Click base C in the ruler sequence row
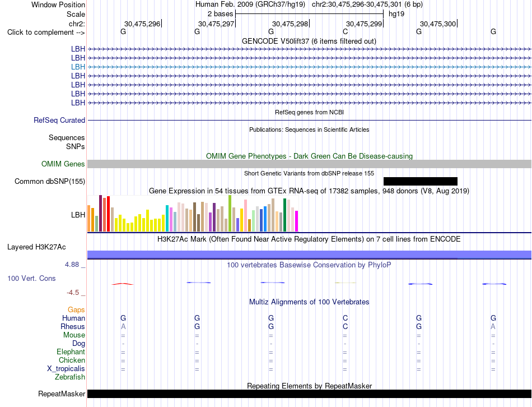The height and width of the screenshot is (407, 532). tap(345, 31)
